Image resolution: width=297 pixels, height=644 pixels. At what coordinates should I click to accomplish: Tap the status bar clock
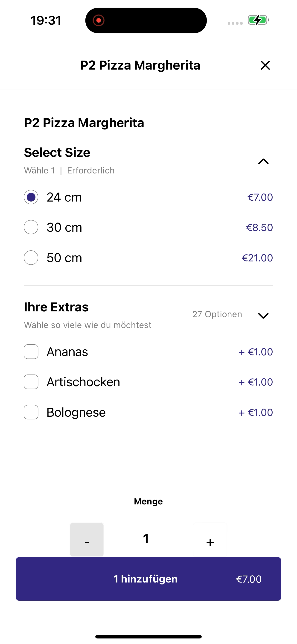(x=46, y=20)
